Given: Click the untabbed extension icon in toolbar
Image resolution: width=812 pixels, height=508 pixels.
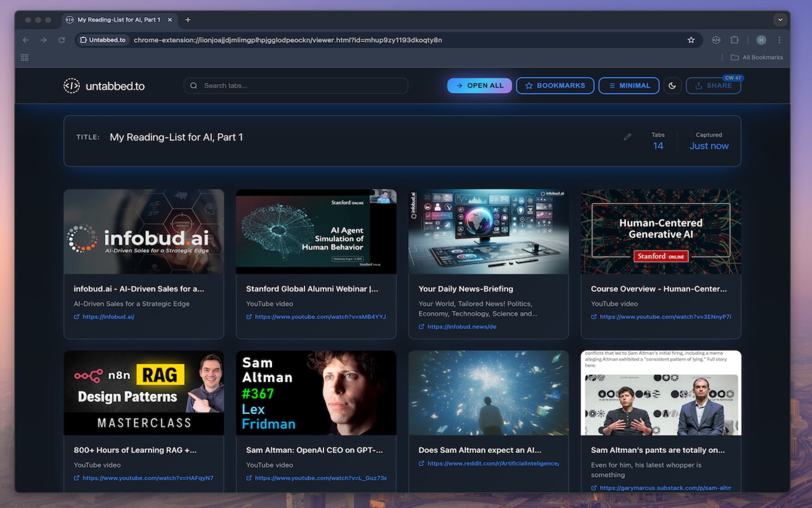Looking at the screenshot, I should coord(716,40).
